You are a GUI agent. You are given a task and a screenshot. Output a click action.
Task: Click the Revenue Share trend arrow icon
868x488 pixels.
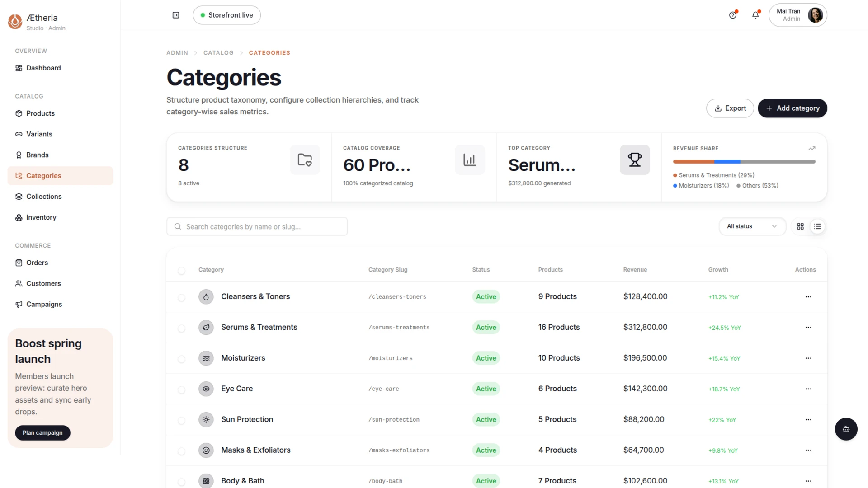812,148
